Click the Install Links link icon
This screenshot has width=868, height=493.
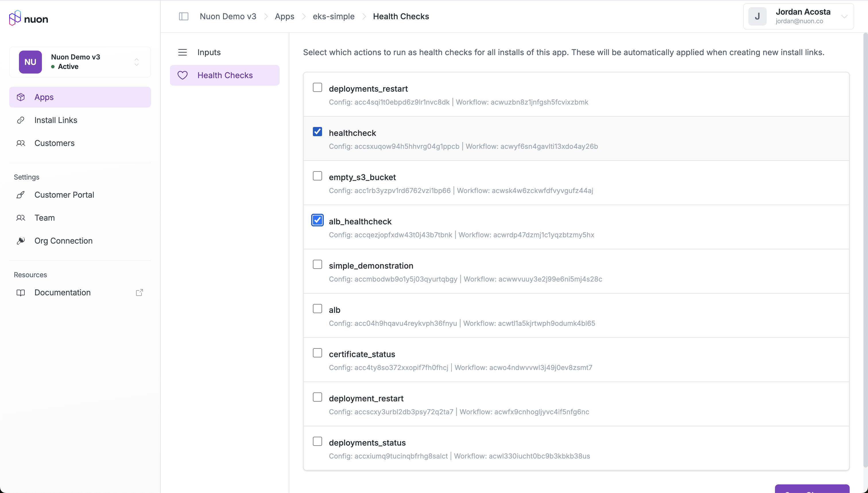pyautogui.click(x=21, y=120)
